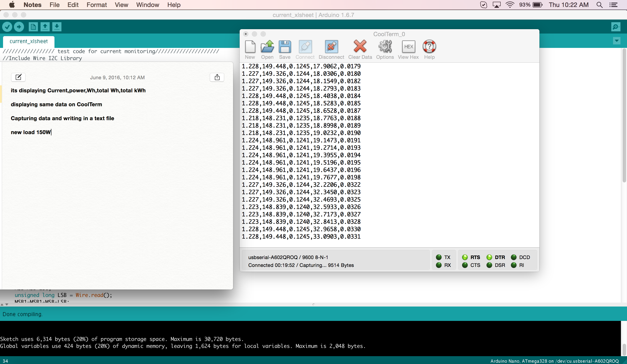Image resolution: width=627 pixels, height=364 pixels.
Task: Create a new sketch with New icon
Action: (x=33, y=27)
